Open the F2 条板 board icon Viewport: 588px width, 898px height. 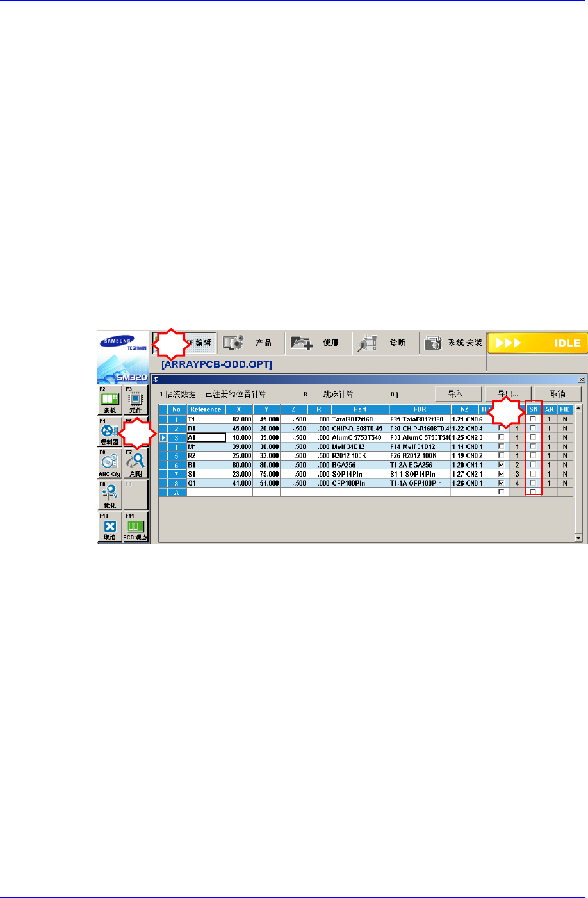point(110,400)
